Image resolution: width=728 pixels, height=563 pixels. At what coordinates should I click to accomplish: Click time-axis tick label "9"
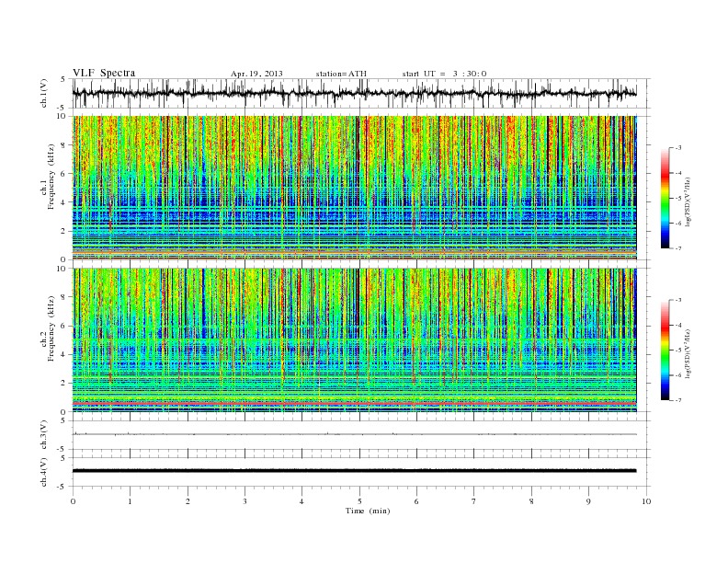coord(588,501)
